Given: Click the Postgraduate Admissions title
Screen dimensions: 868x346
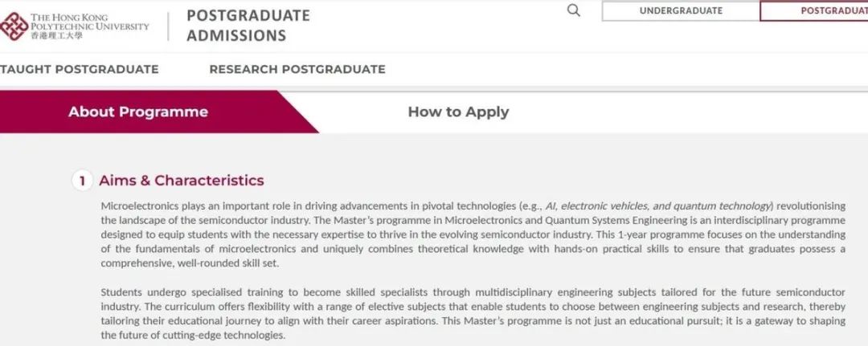Looking at the screenshot, I should pos(248,26).
